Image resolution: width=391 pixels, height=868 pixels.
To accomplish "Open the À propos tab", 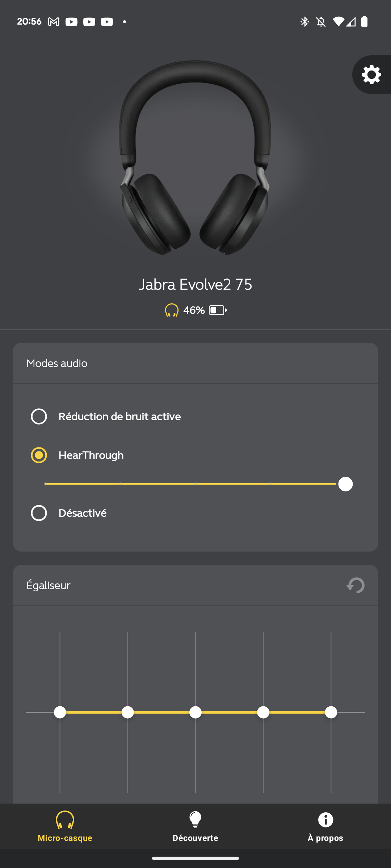I will click(325, 827).
